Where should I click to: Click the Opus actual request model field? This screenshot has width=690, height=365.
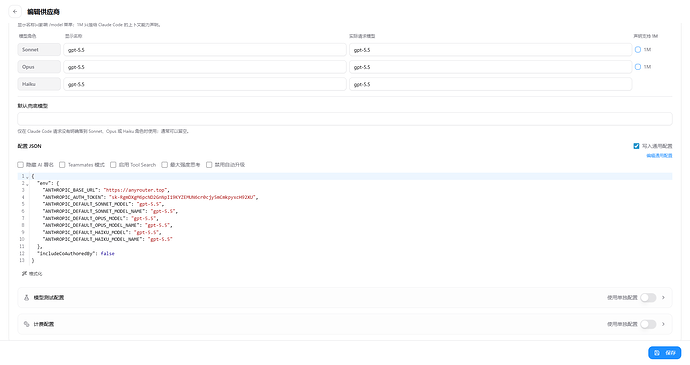point(491,67)
